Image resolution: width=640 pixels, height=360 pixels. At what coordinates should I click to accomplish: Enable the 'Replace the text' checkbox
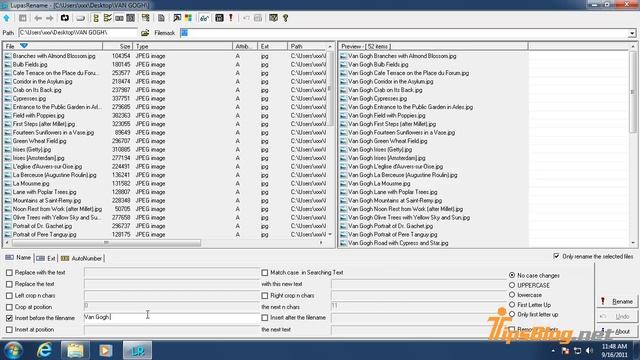coord(9,284)
